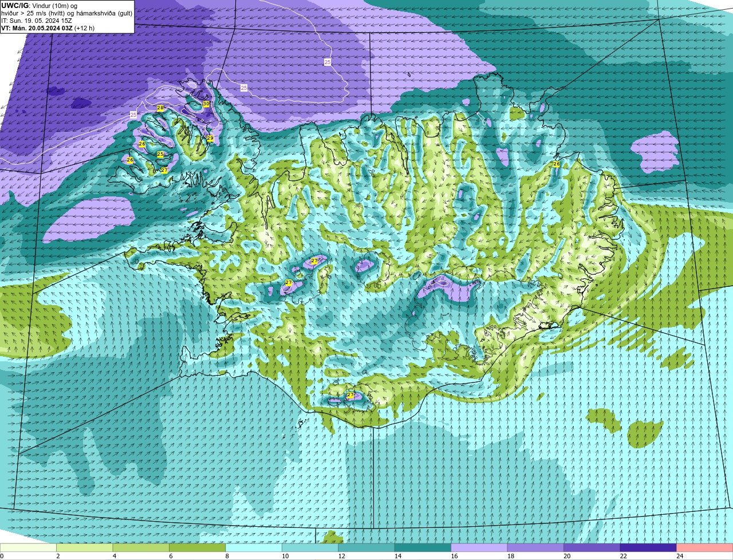Click the yellow 27 gust label near the south coast

coord(350,395)
